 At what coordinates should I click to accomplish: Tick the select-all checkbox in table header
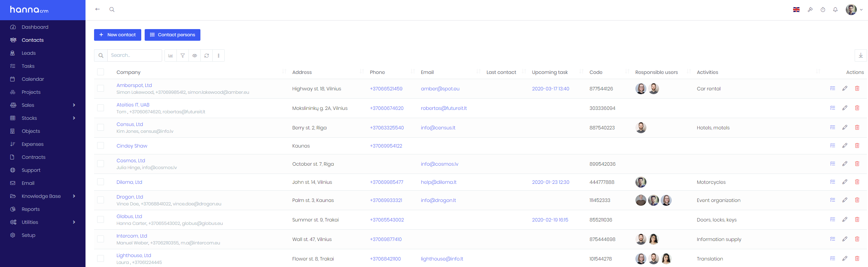(101, 72)
